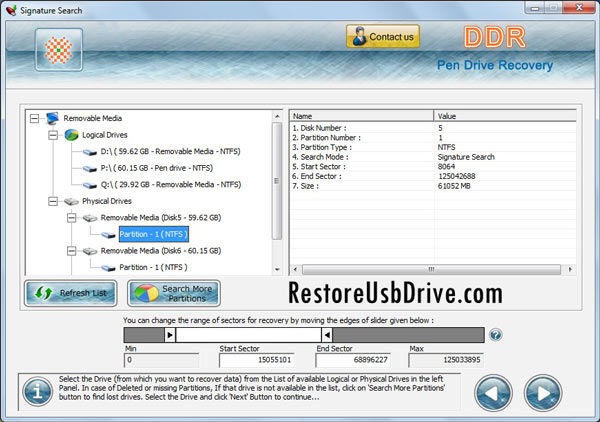Click the '6. End Sector :' row
The width and height of the screenshot is (600, 422).
pos(433,176)
